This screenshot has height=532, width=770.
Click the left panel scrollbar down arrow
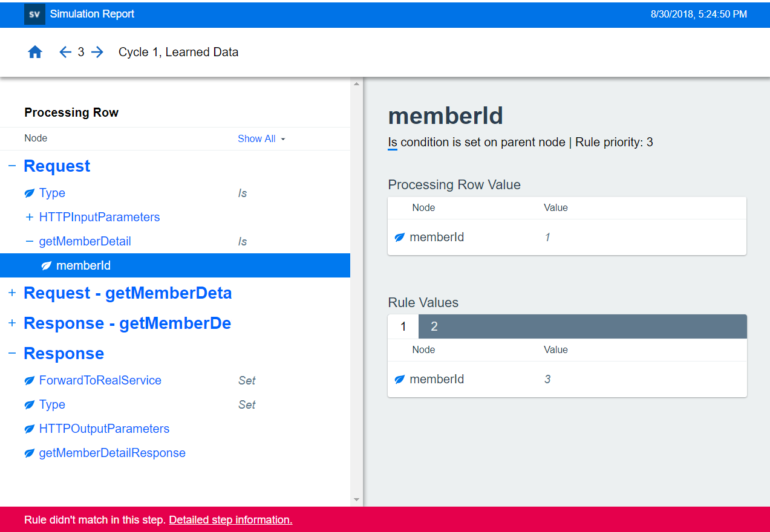click(356, 499)
